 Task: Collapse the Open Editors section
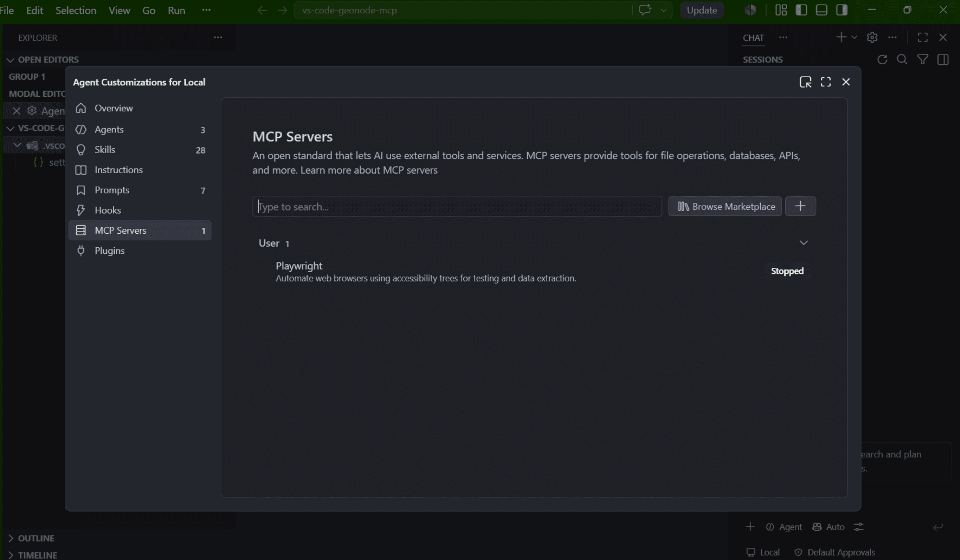[x=11, y=60]
